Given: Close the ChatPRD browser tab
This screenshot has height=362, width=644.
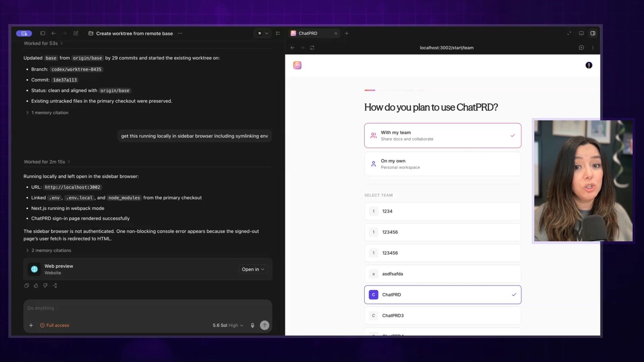Looking at the screenshot, I should click(x=336, y=33).
